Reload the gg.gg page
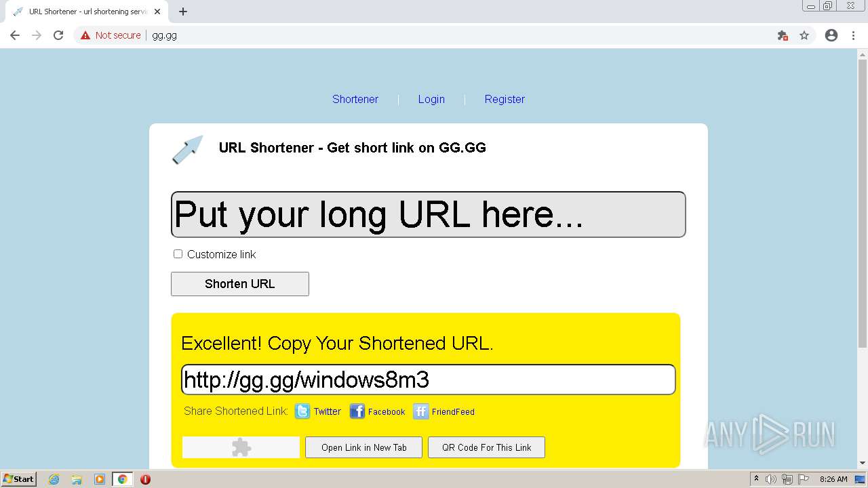This screenshot has height=488, width=868. (58, 35)
